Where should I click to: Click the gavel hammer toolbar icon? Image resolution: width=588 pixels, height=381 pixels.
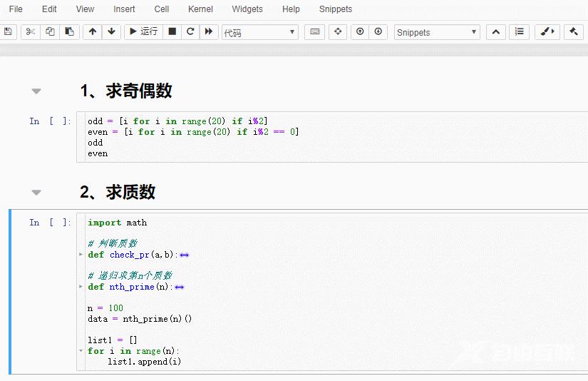(x=573, y=31)
